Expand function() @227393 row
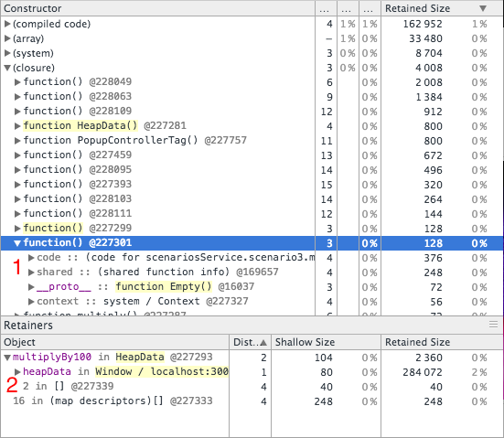This screenshot has width=504, height=438. point(17,185)
